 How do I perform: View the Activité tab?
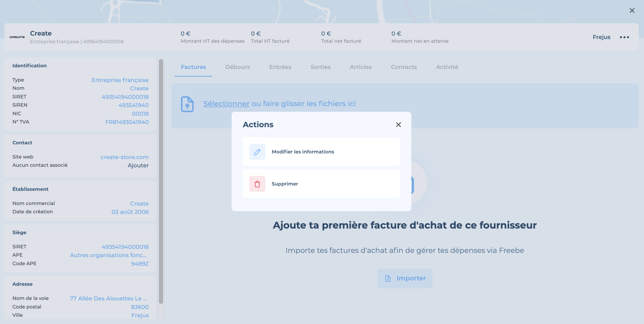[x=447, y=67]
